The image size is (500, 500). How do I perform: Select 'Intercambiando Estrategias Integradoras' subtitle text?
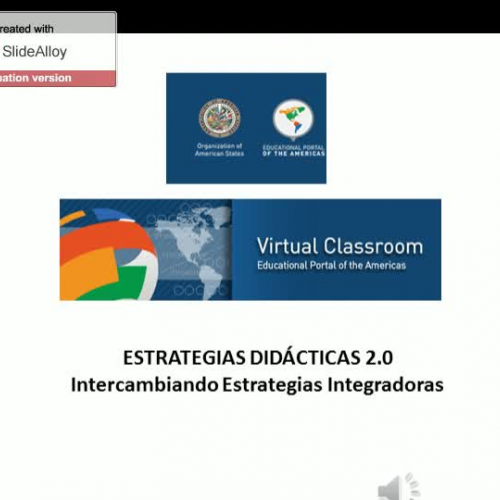[x=257, y=385]
